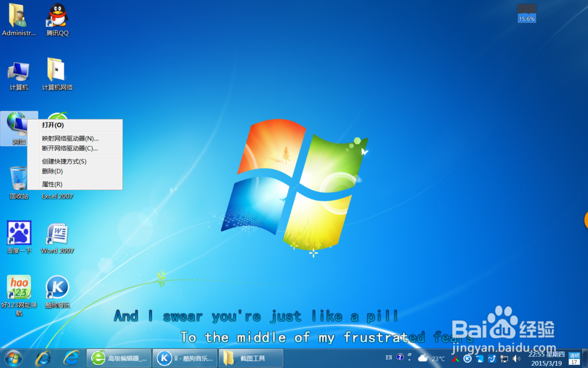Click the 清明 17 calendar widget
This screenshot has height=368, width=588.
click(574, 359)
